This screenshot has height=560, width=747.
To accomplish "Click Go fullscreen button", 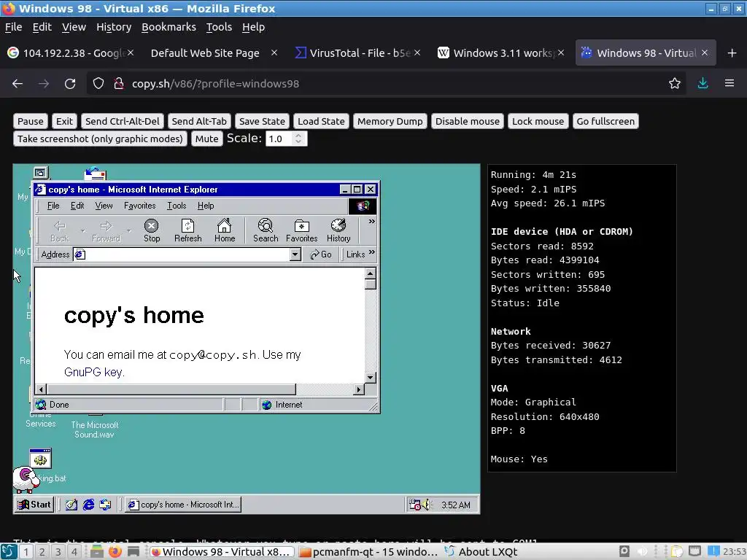I will coord(605,122).
